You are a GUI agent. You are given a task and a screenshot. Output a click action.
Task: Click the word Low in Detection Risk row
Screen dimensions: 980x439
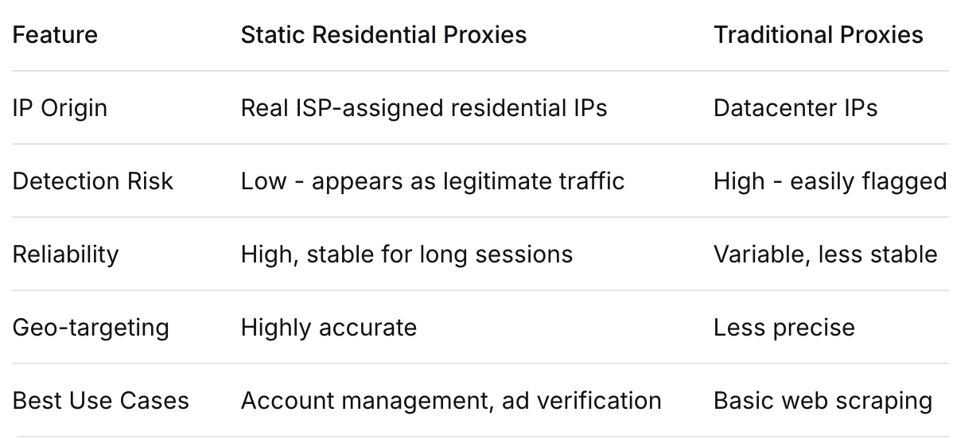coord(263,181)
